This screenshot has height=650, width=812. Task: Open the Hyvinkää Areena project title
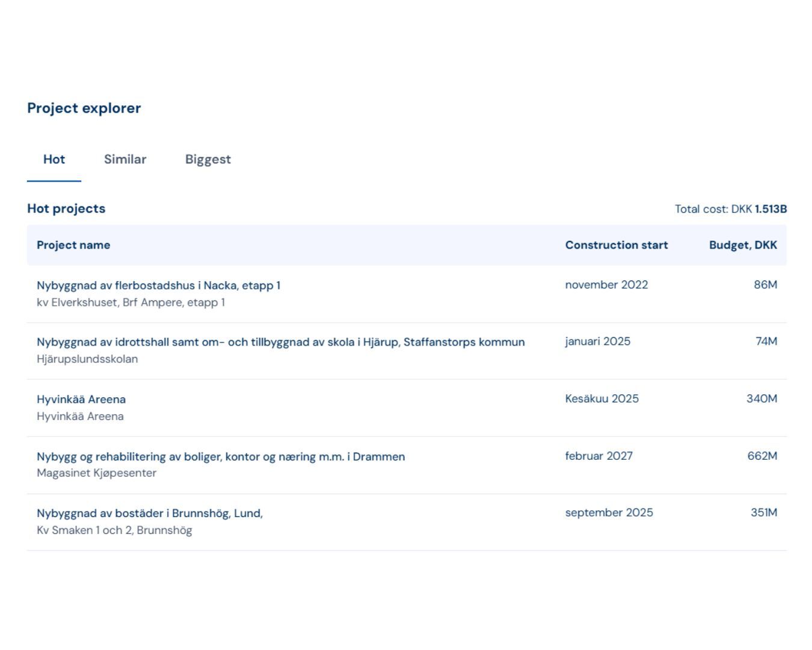[x=81, y=399]
